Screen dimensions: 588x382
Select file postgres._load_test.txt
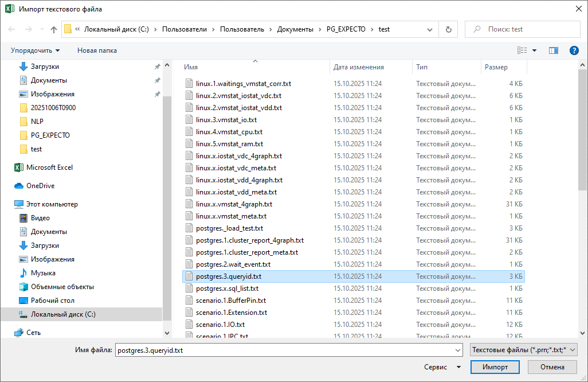(x=229, y=228)
